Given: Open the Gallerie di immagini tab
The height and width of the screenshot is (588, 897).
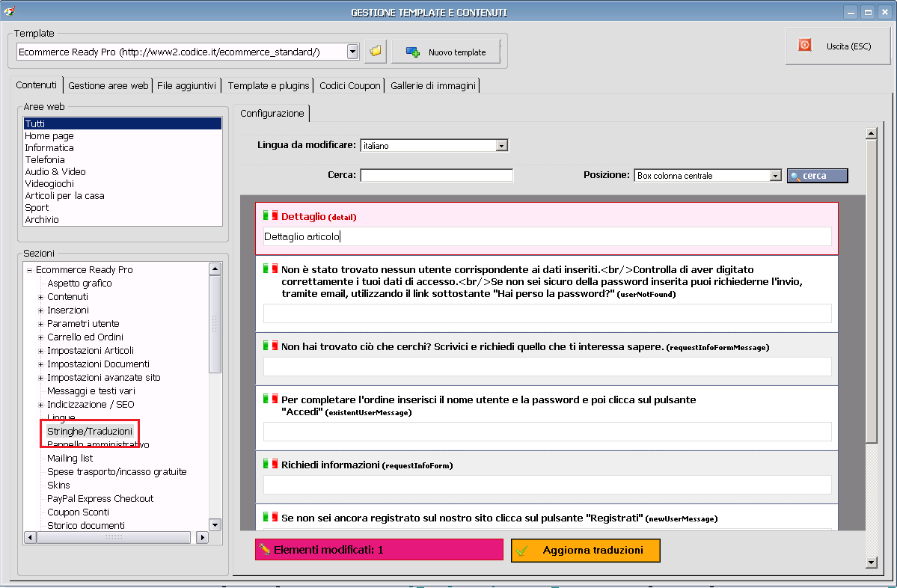Looking at the screenshot, I should point(433,86).
